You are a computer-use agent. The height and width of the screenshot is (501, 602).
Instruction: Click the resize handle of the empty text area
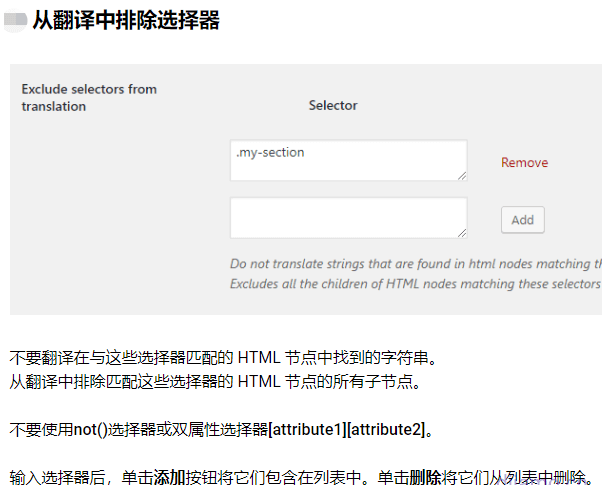click(462, 233)
